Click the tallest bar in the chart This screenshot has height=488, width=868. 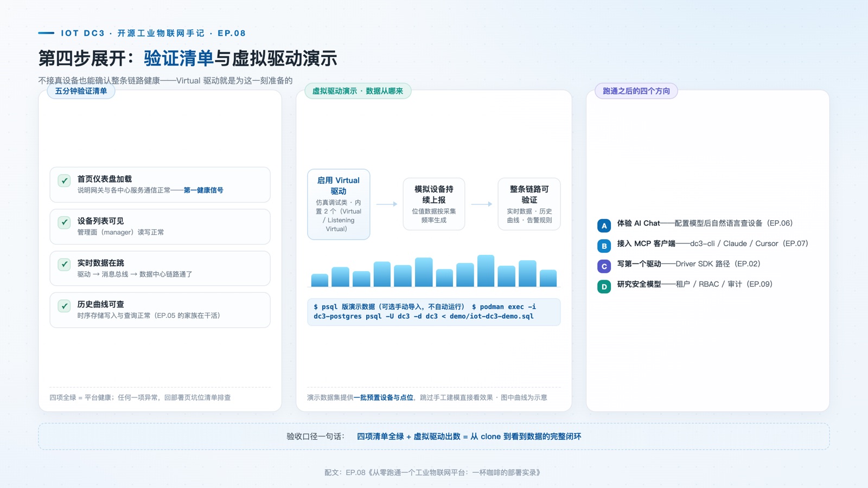click(x=486, y=271)
